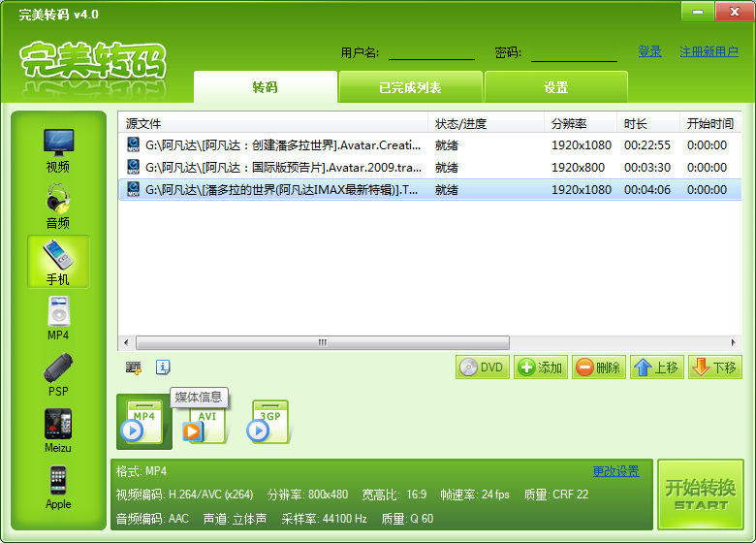Click 宽高比: 16:9 setting text
The image size is (756, 543).
click(394, 495)
